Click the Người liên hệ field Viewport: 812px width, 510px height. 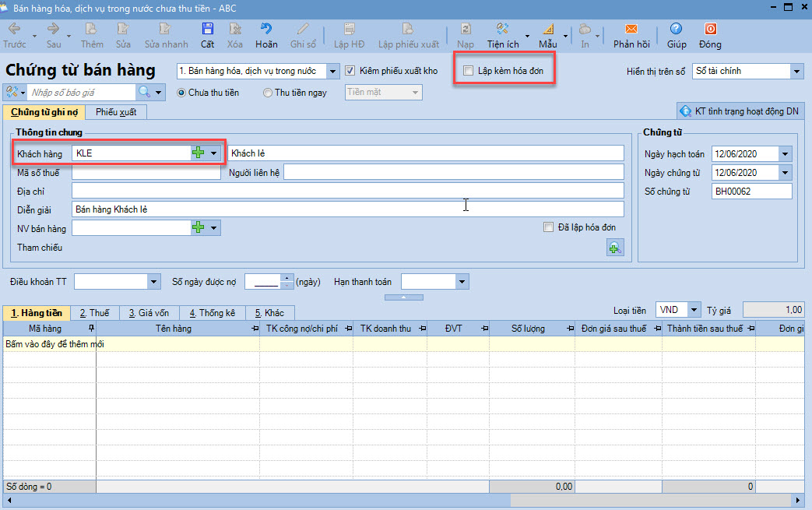tap(454, 172)
